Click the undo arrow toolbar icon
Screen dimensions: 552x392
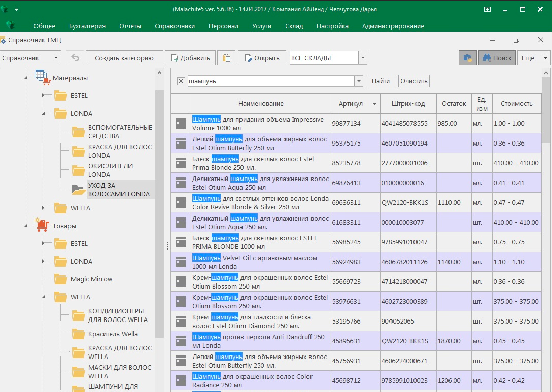75,58
